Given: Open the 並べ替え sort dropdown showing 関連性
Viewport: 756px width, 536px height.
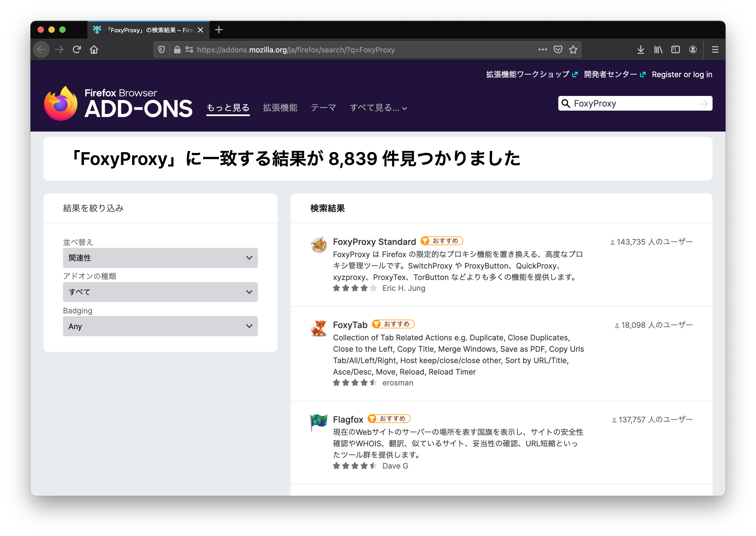Looking at the screenshot, I should [160, 258].
